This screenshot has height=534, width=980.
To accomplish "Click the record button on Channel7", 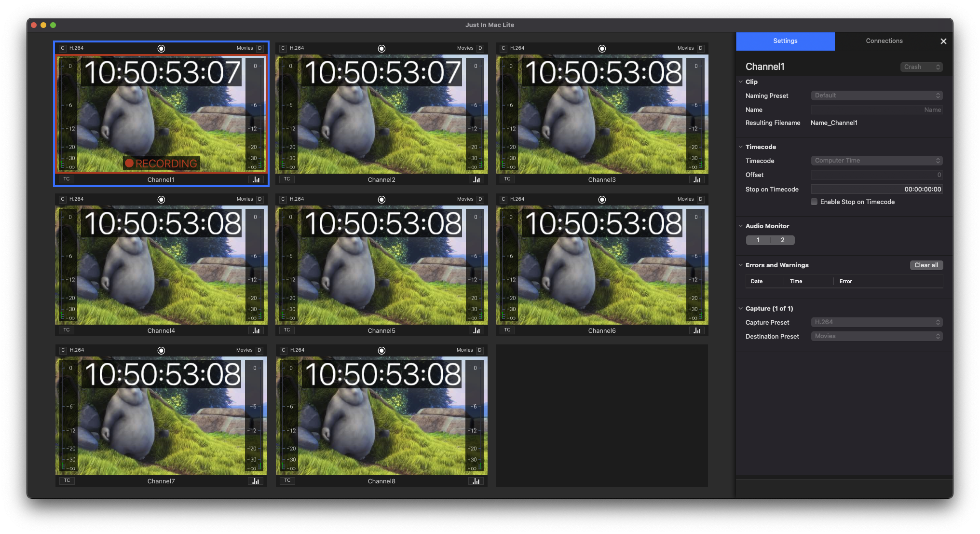I will click(x=161, y=350).
